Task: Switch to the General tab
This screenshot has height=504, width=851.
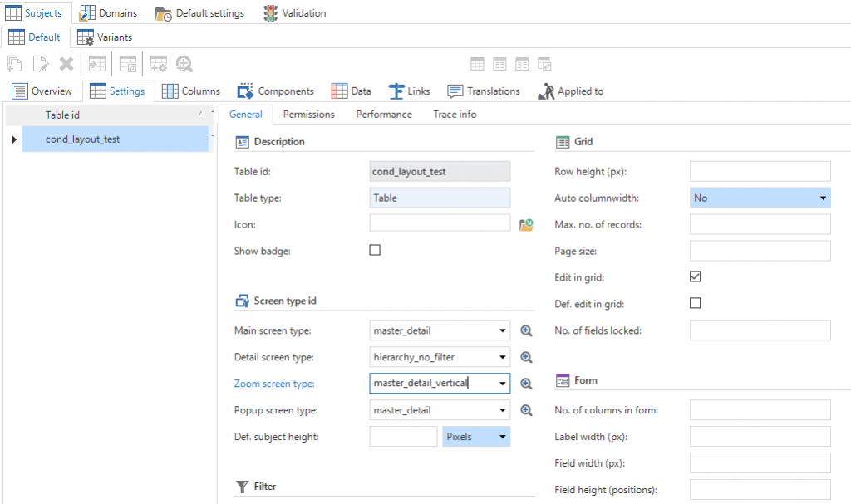Action: coord(245,115)
